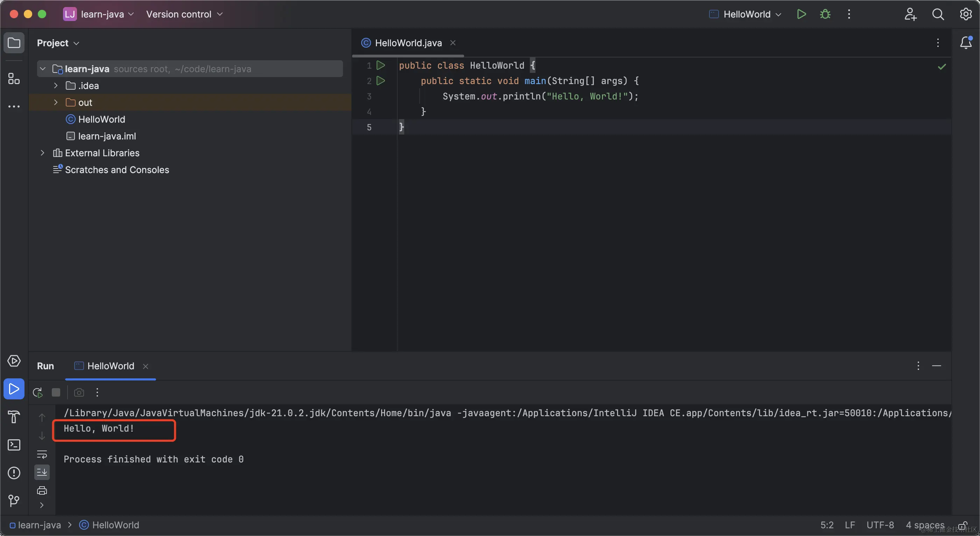This screenshot has height=536, width=980.
Task: Rerun HelloWorld in the Run panel
Action: pyautogui.click(x=38, y=392)
